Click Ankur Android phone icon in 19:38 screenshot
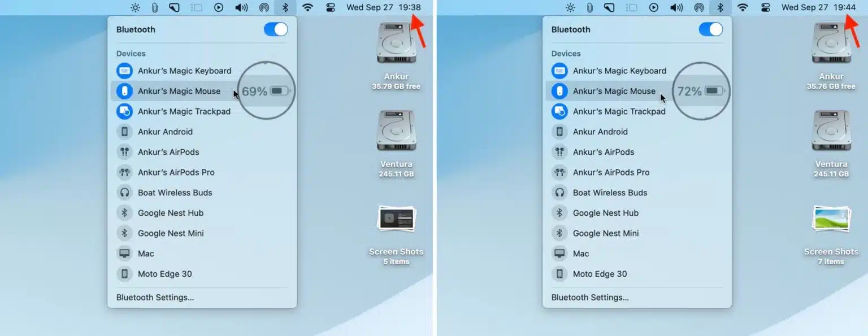This screenshot has height=336, width=868. pyautogui.click(x=124, y=132)
